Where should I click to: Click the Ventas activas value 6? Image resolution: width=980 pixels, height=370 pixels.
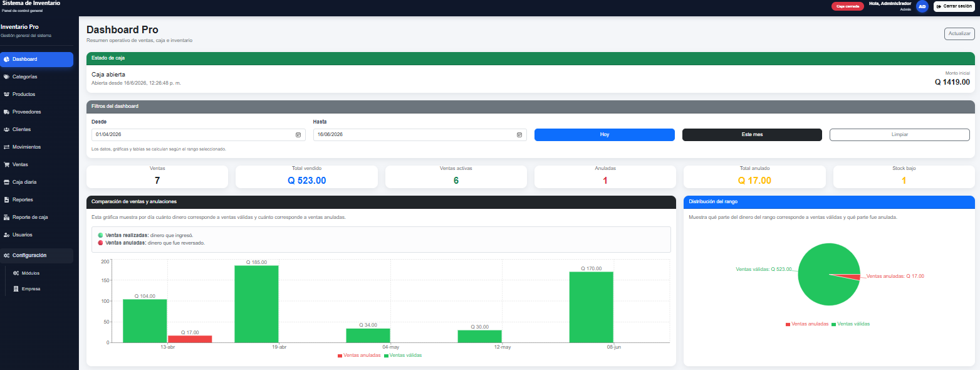(x=456, y=181)
